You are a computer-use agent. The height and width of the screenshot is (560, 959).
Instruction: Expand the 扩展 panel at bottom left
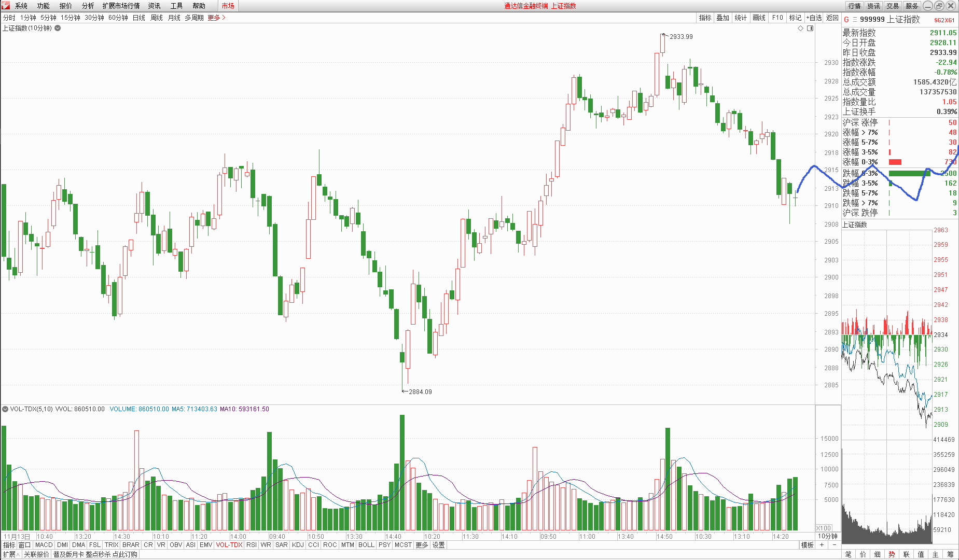pos(11,554)
